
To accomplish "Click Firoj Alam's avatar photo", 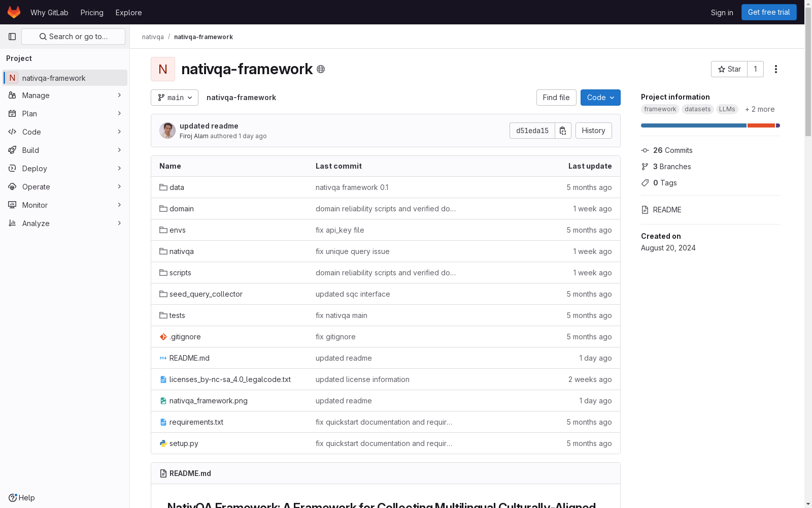I will pos(167,131).
